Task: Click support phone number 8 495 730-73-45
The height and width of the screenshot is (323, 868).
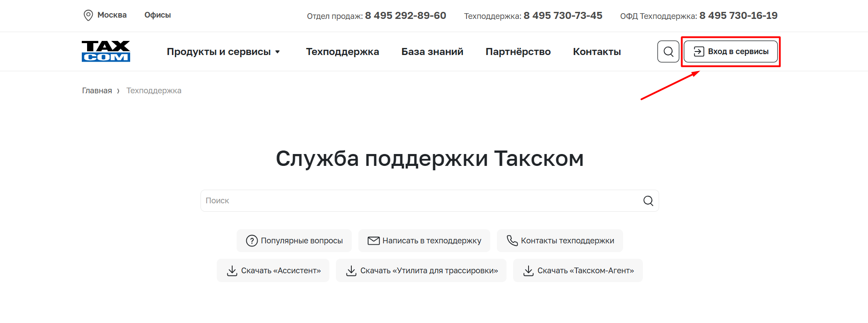Action: (x=563, y=15)
